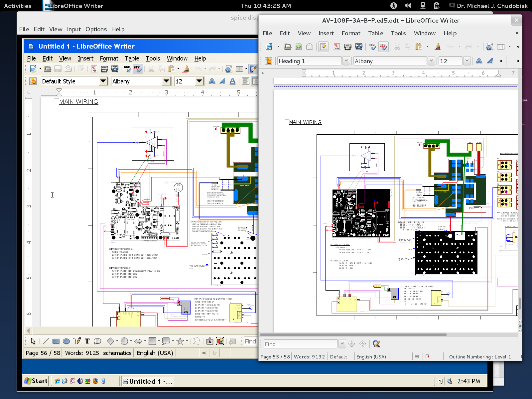Open the Table menu in Untitled 1 window
The width and height of the screenshot is (532, 399).
[132, 59]
